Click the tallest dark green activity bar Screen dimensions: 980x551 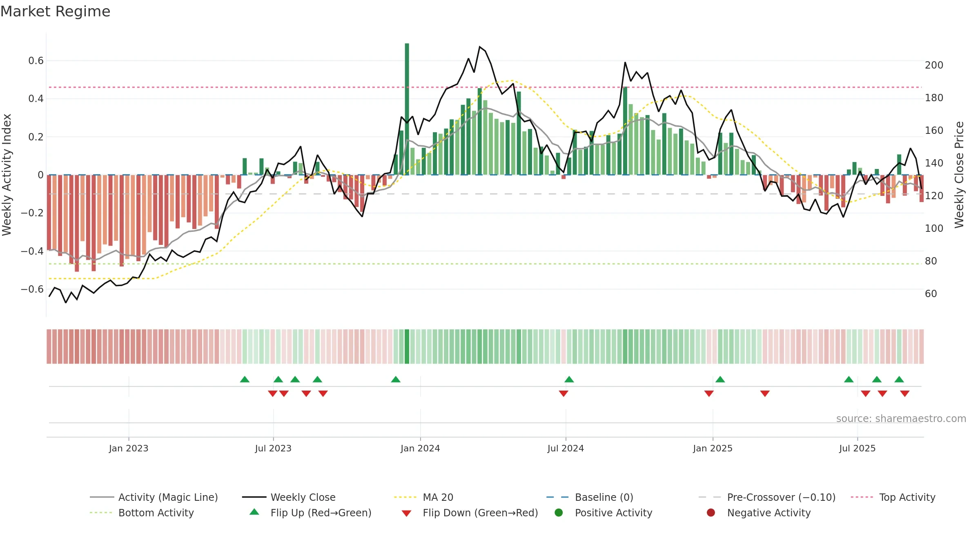407,109
